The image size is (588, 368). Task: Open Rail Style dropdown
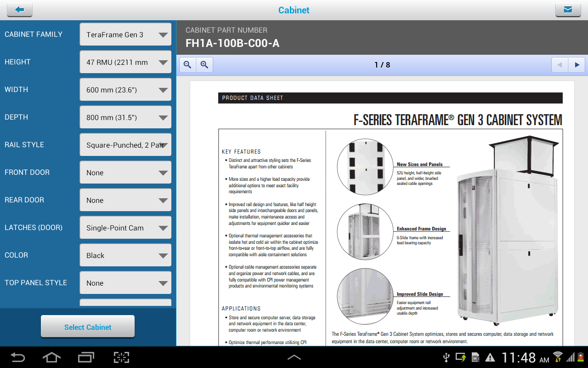tap(125, 145)
